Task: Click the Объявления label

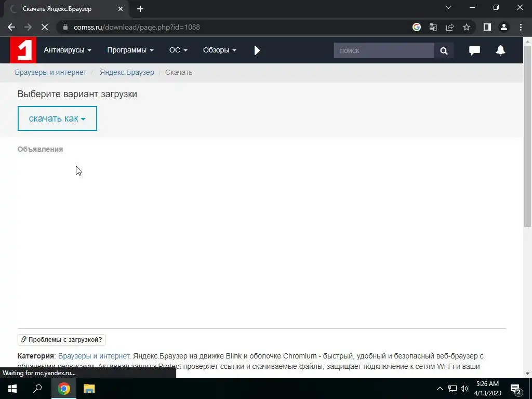Action: coord(41,149)
